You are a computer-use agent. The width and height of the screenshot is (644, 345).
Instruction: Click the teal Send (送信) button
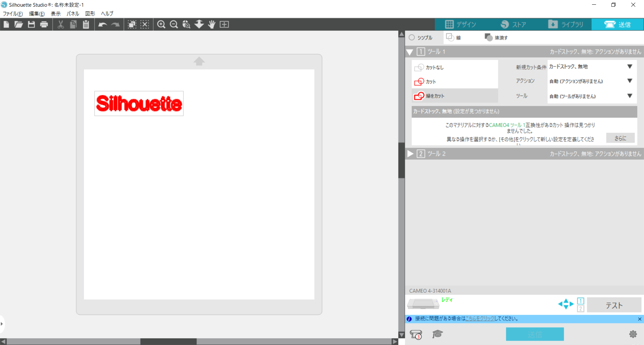535,334
